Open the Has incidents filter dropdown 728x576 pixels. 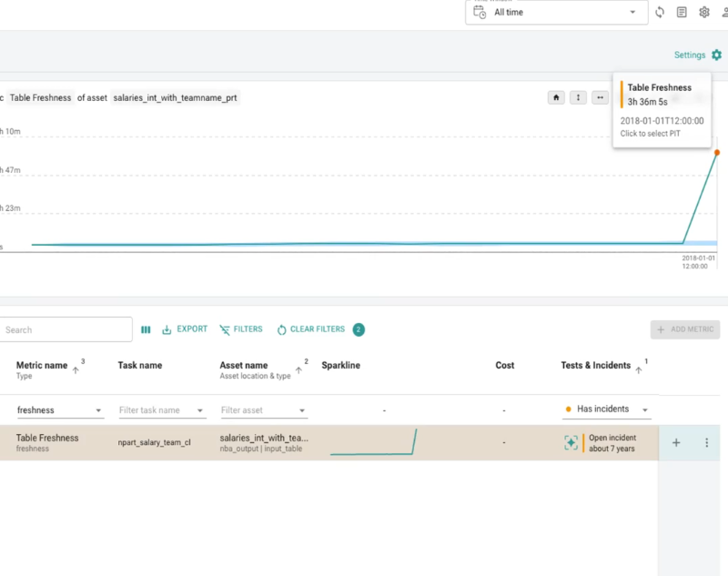(x=606, y=409)
